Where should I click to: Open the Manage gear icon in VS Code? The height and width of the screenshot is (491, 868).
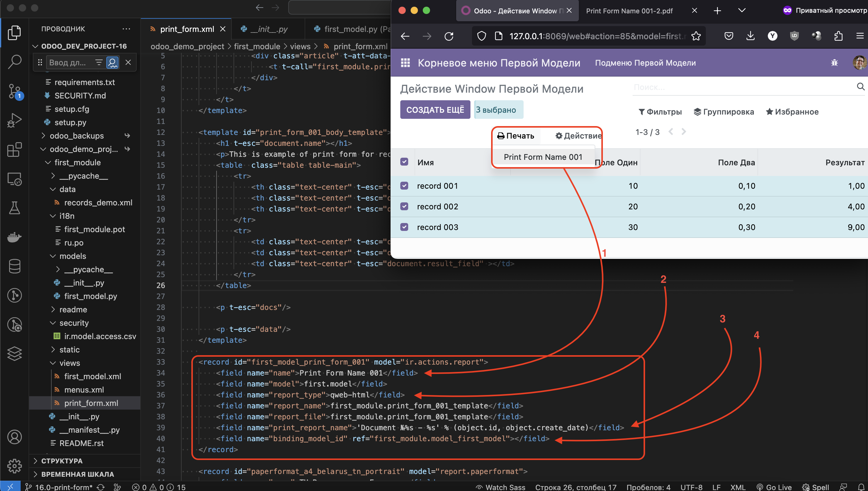click(x=14, y=466)
